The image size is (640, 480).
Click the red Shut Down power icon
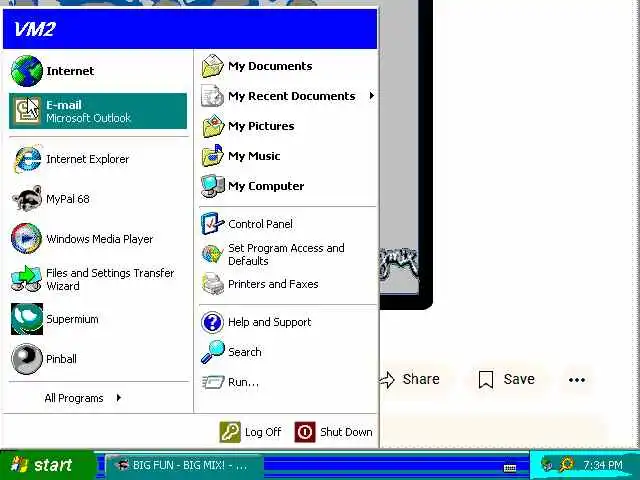(305, 432)
